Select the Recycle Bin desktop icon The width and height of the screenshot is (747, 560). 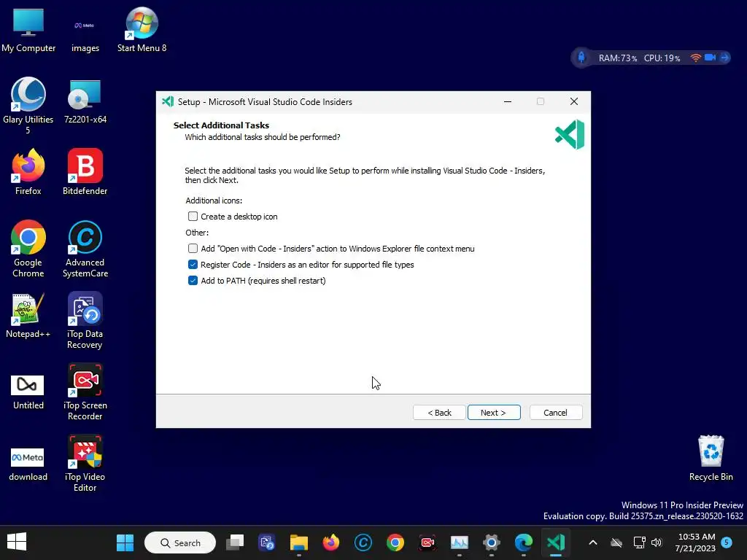coord(711,458)
